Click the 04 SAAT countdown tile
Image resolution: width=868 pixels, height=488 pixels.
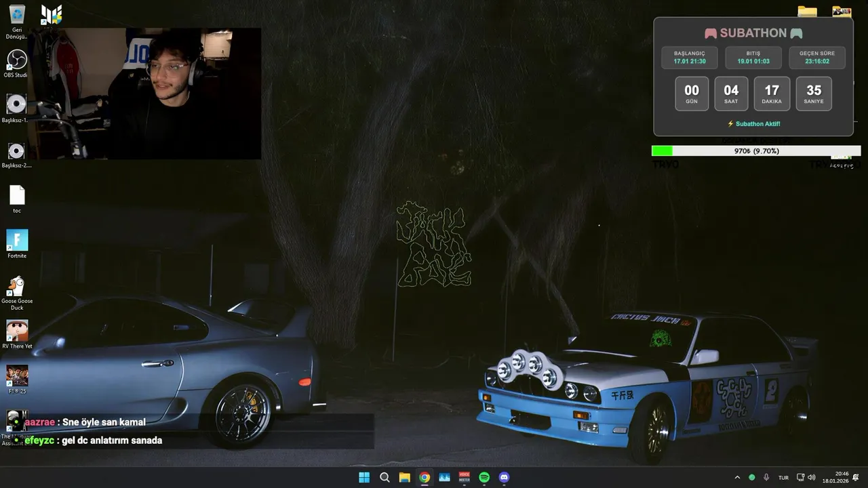(x=731, y=94)
